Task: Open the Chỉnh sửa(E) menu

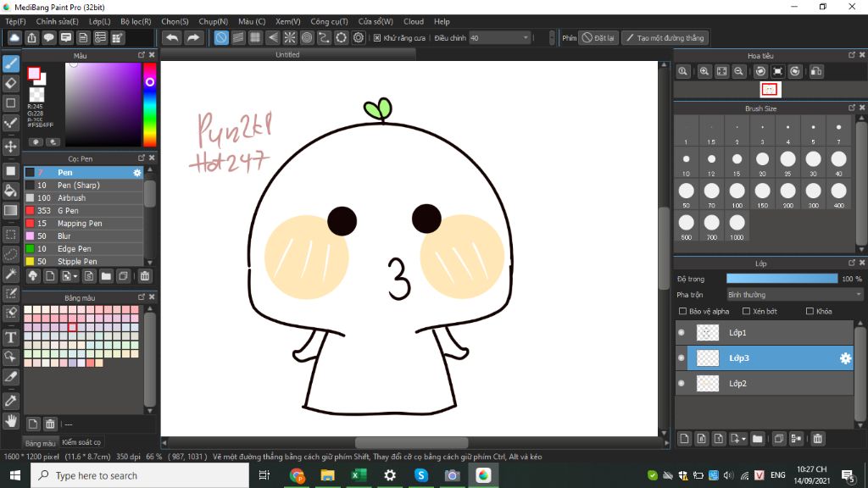Action: [x=57, y=21]
